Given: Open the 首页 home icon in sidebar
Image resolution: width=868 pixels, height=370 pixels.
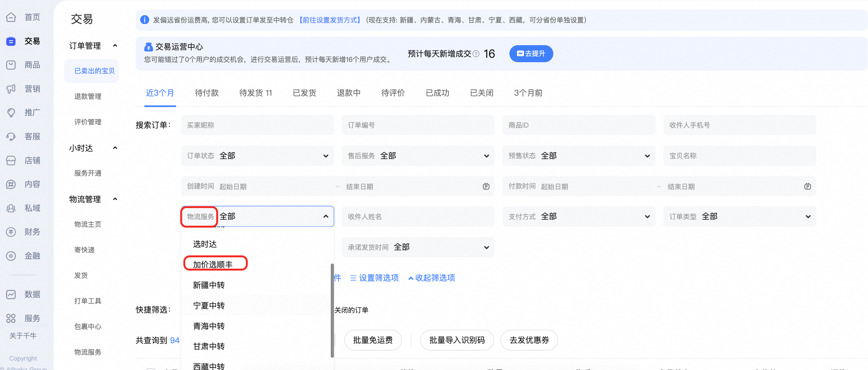Looking at the screenshot, I should click(11, 17).
